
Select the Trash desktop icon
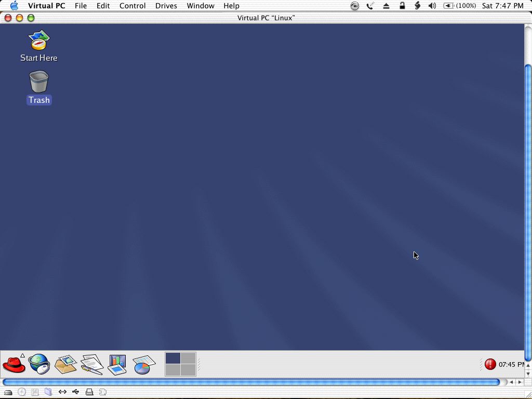tap(39, 87)
